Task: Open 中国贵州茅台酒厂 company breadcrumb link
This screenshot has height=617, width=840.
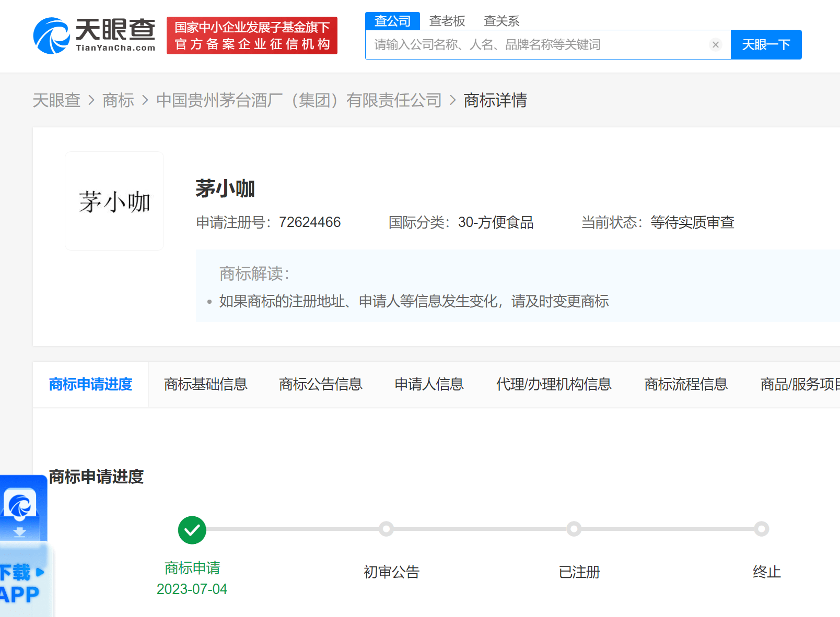Action: tap(299, 100)
